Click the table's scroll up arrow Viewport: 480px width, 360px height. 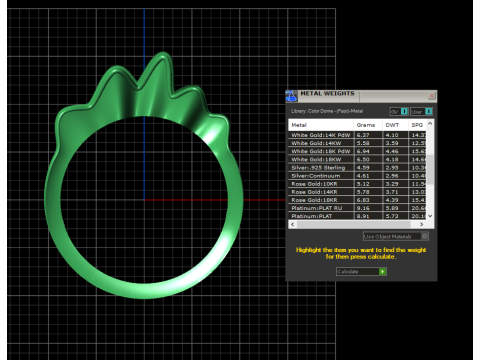[430, 124]
